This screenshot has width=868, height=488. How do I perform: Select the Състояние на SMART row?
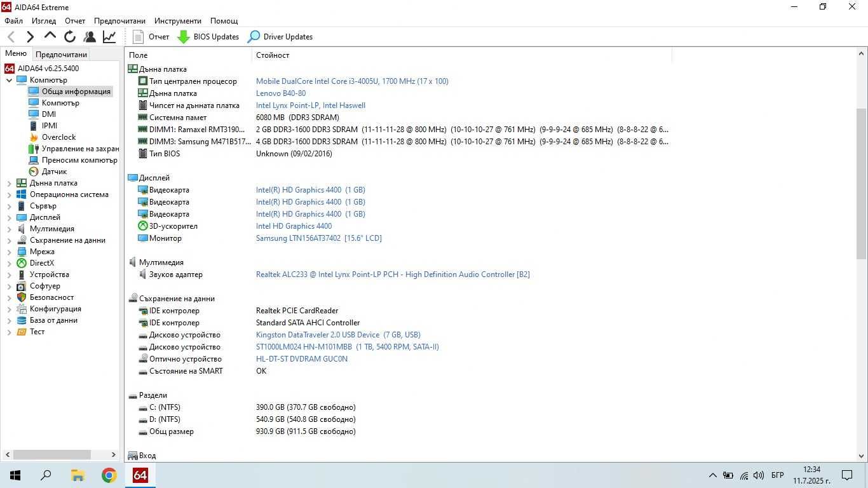click(398, 371)
